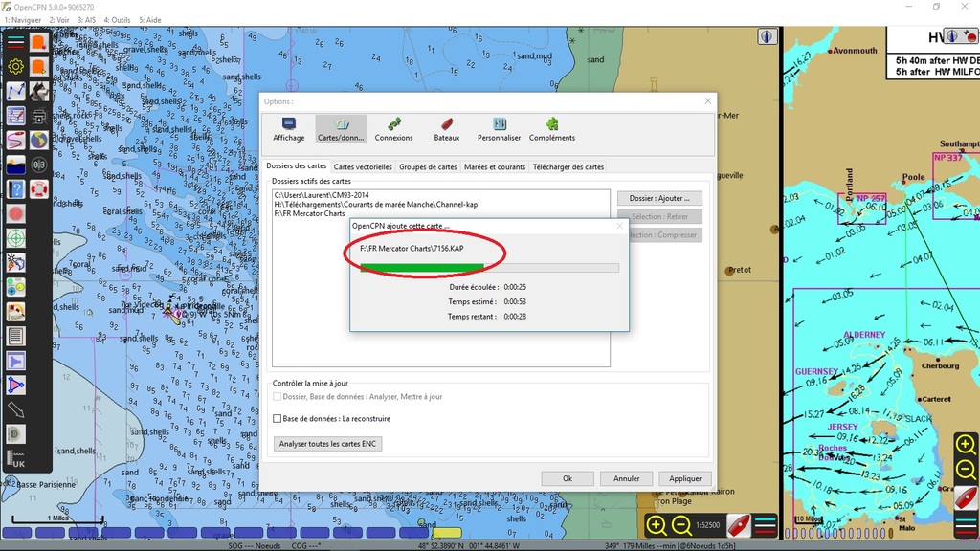Open the Bateaux options section
The width and height of the screenshot is (980, 551).
446,129
